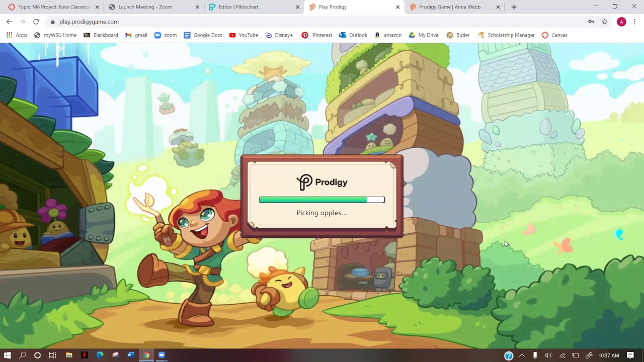Open the blue Get Help tray icon

click(509, 355)
